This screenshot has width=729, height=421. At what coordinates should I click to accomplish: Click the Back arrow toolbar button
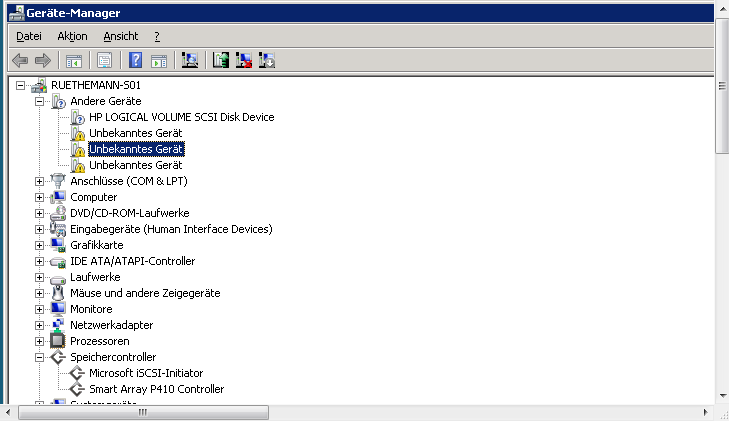pyautogui.click(x=20, y=60)
